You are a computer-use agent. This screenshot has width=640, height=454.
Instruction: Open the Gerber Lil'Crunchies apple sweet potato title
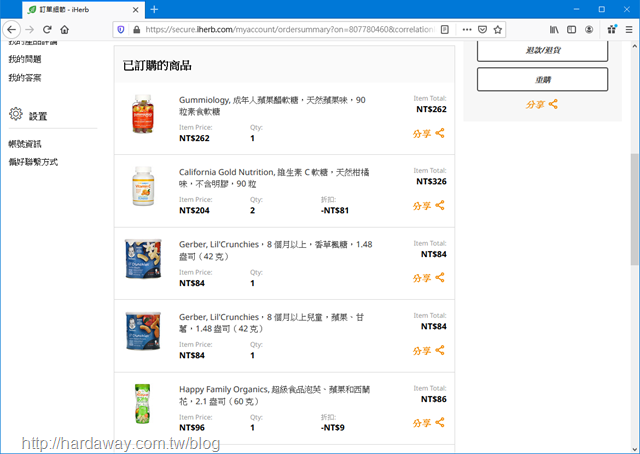271,323
